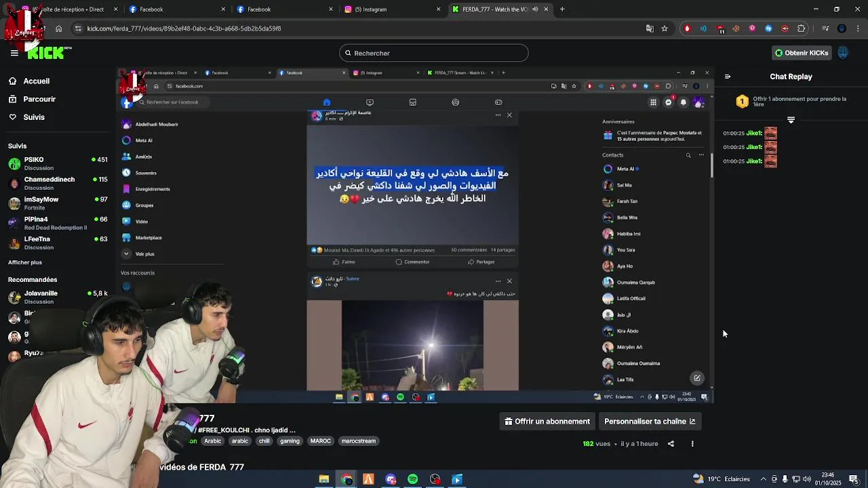Open Chamseddinech's channel from followed list
This screenshot has height=488, width=868.
pos(58,183)
